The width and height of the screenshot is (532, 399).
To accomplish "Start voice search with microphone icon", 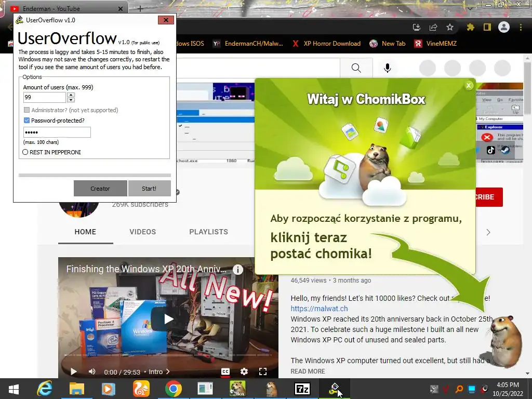I will 387,68.
